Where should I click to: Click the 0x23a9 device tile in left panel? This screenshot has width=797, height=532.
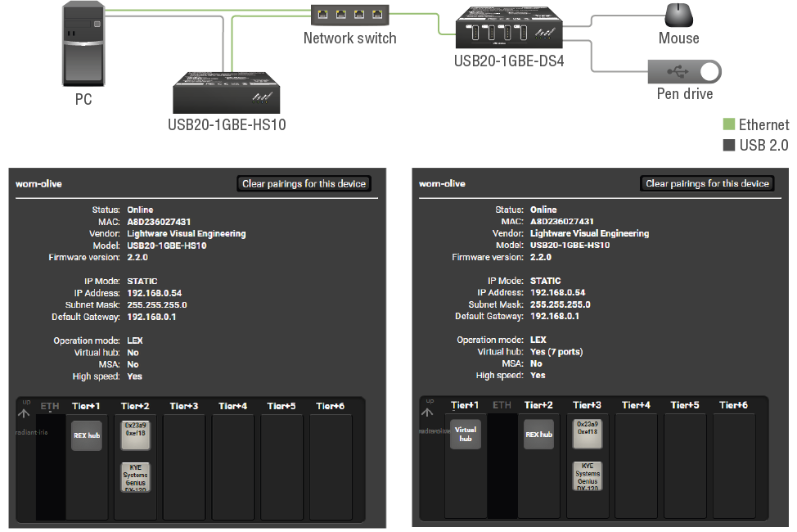tap(135, 435)
